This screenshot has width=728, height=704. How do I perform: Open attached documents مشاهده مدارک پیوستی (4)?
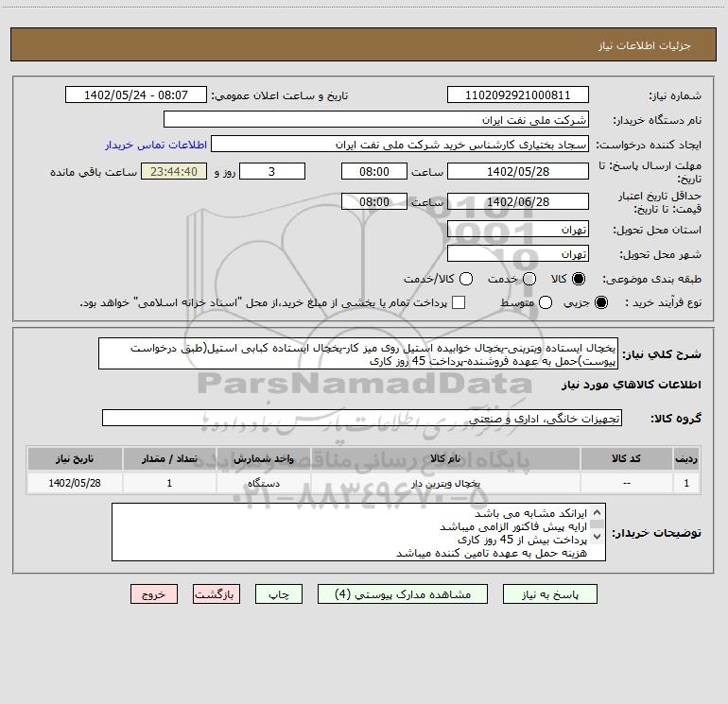[x=403, y=594]
